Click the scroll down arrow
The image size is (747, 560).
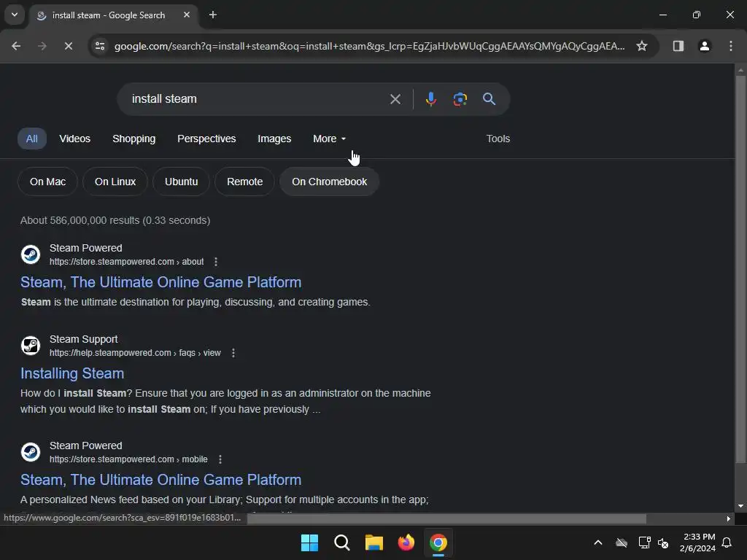coord(740,506)
